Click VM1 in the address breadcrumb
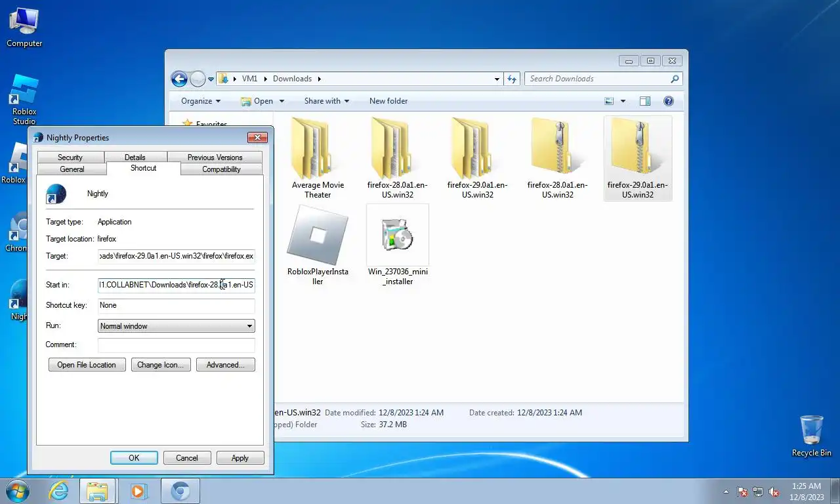The width and height of the screenshot is (840, 504). 249,79
